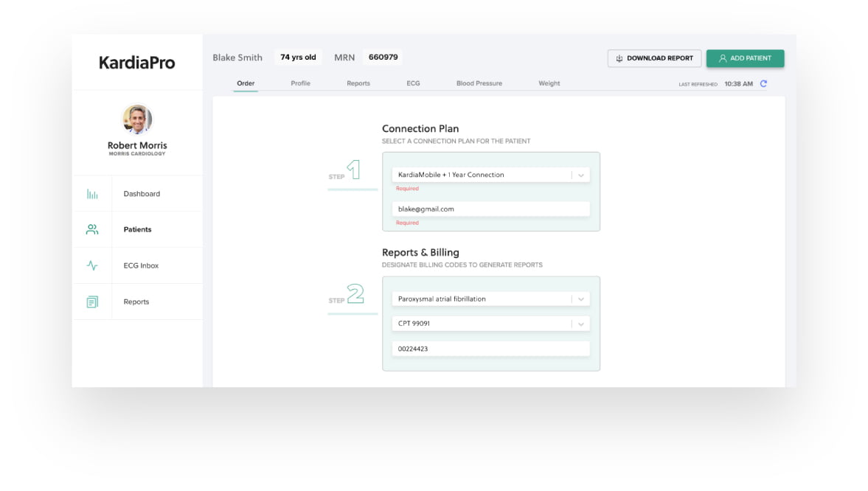Open the CPT 99091 dropdown
868x491 pixels.
pos(491,324)
